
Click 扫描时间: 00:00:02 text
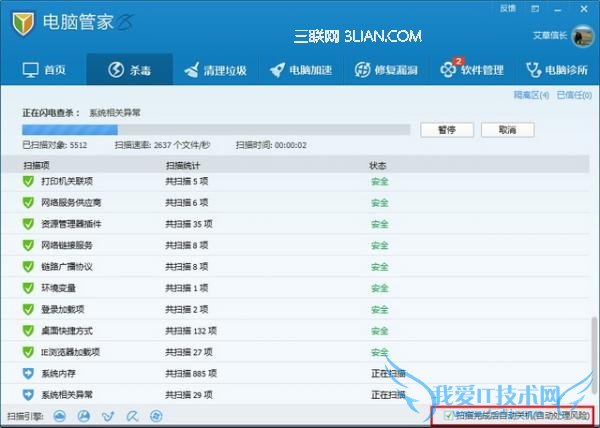click(271, 145)
